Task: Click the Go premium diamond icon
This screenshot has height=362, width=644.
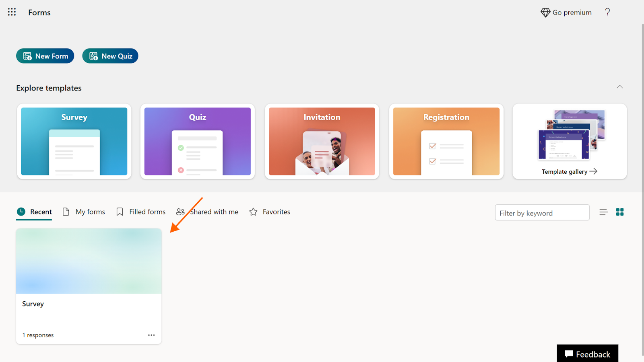Action: (545, 12)
